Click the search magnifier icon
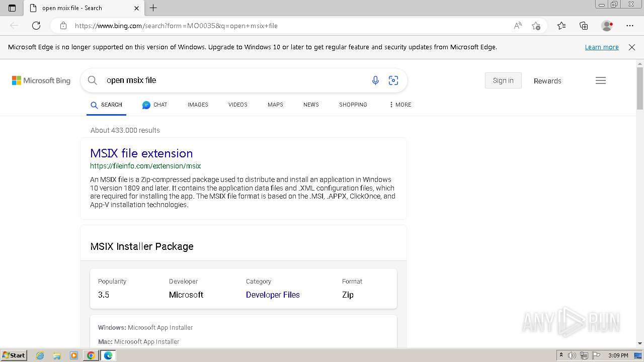 [x=92, y=80]
